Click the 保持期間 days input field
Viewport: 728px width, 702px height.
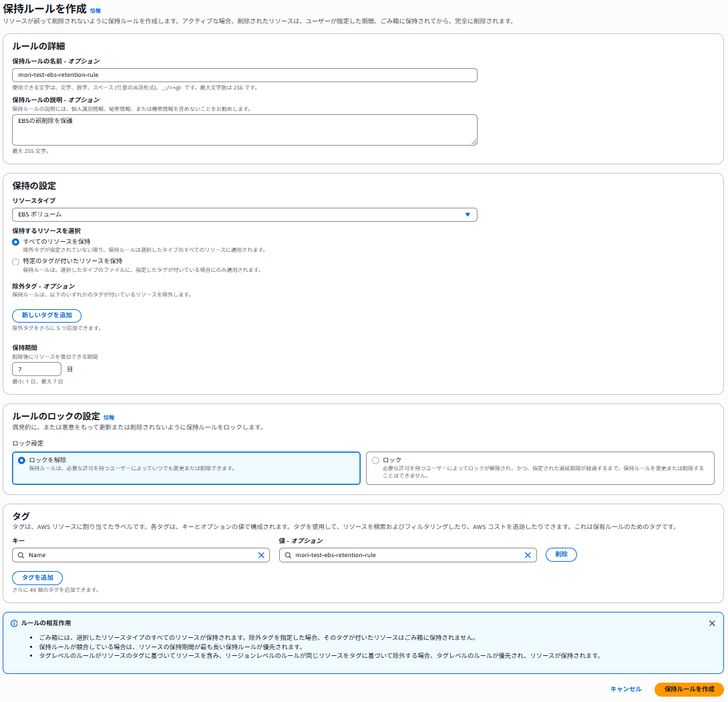tap(37, 369)
